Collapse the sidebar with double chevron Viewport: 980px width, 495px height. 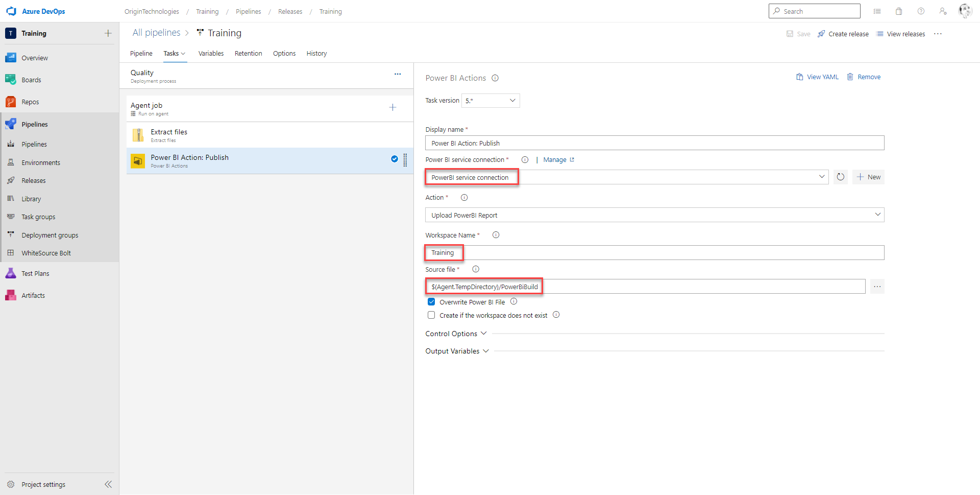(x=108, y=484)
